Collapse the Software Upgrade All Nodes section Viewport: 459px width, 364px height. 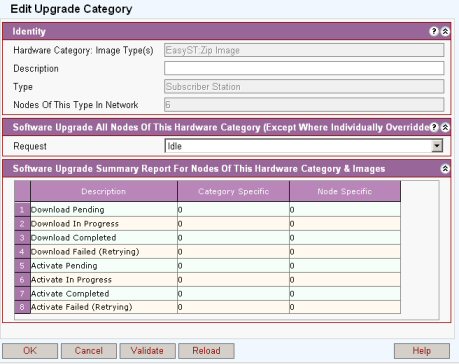pyautogui.click(x=445, y=127)
